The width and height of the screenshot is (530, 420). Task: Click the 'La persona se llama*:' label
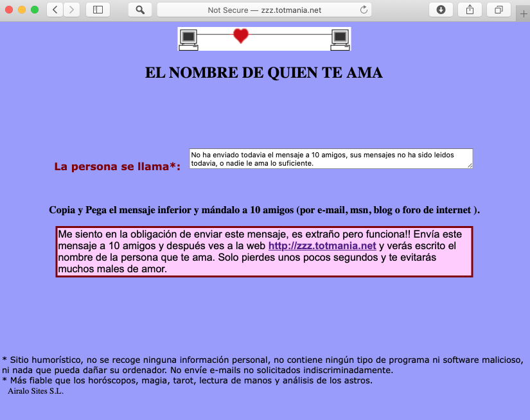click(117, 167)
